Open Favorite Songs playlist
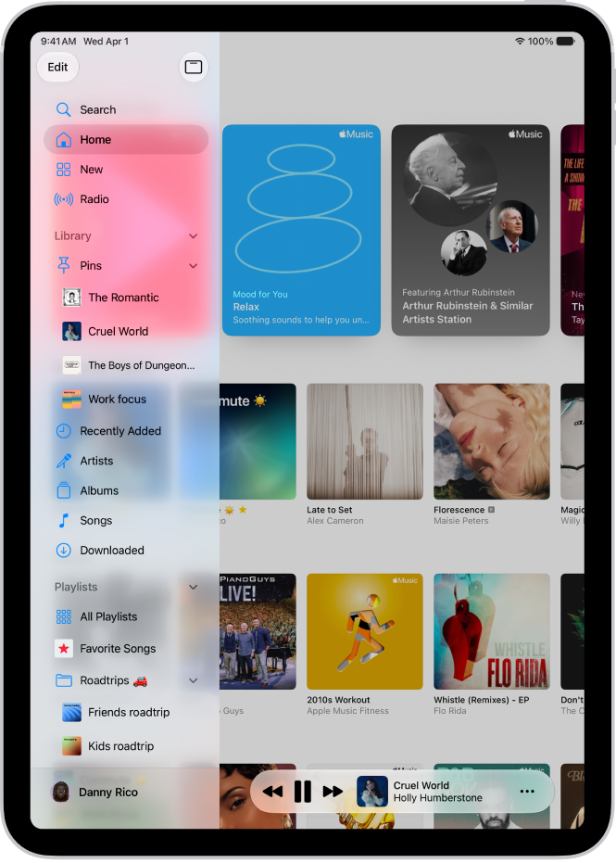616x863 pixels. (x=126, y=649)
